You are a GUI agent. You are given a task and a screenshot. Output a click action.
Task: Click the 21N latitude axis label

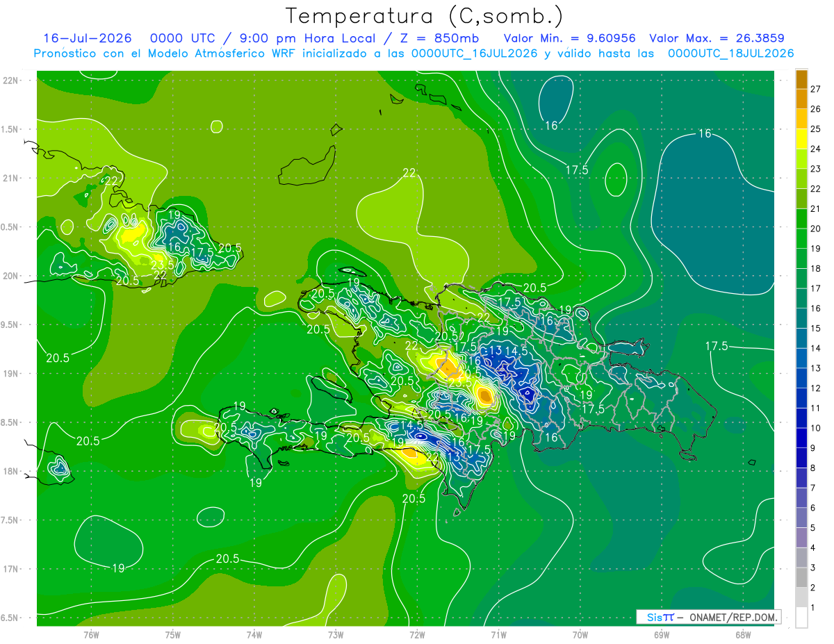[11, 179]
